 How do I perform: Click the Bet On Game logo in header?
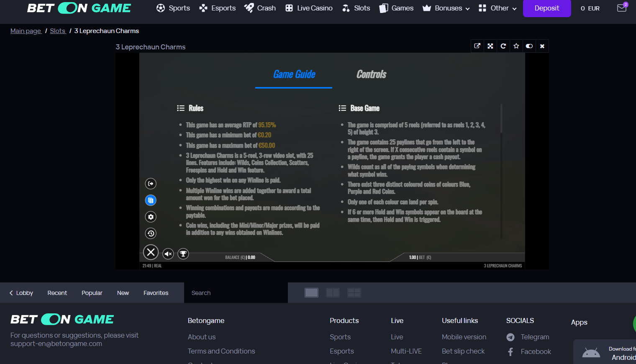click(x=79, y=8)
